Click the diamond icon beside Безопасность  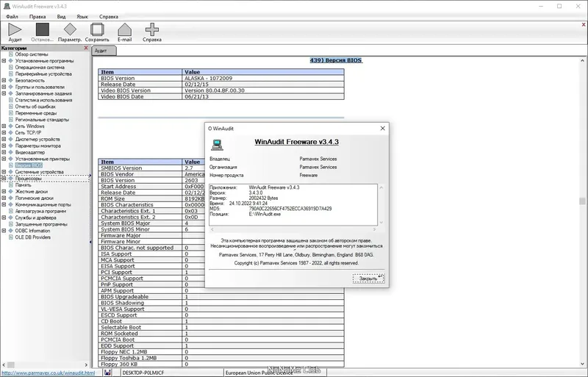click(11, 80)
